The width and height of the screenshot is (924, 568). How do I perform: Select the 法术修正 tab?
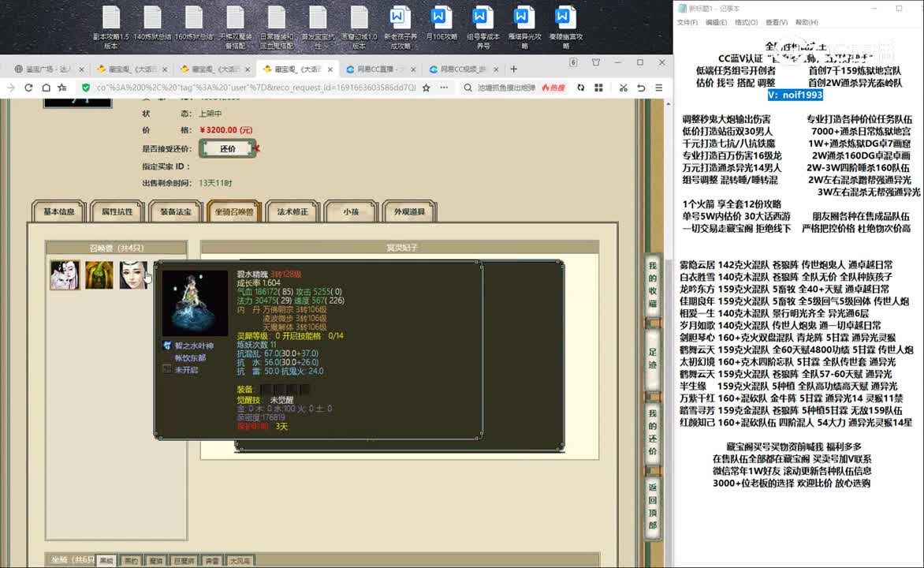coord(292,211)
